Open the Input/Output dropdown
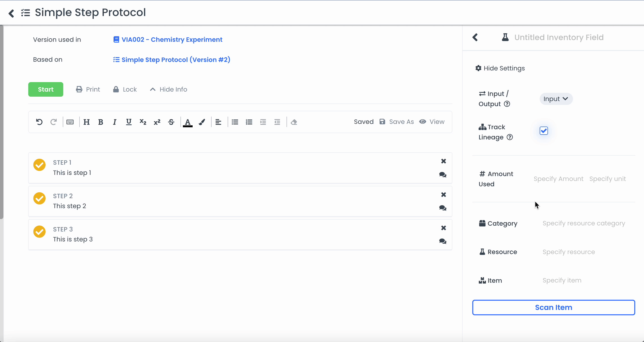Image resolution: width=644 pixels, height=342 pixels. click(x=556, y=99)
